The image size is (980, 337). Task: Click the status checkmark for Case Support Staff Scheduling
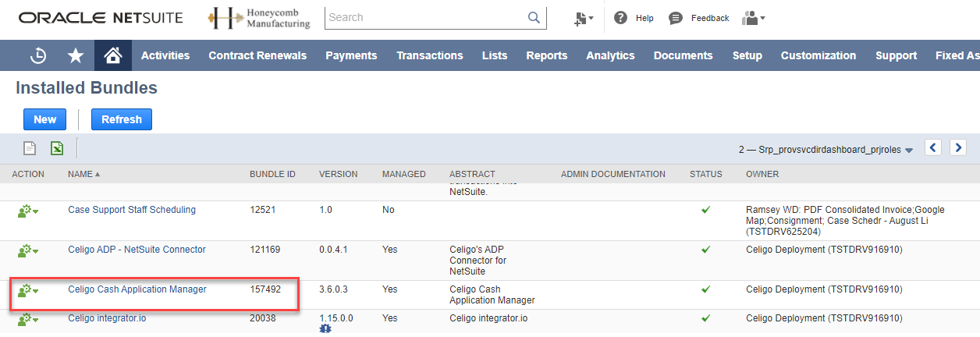pyautogui.click(x=706, y=210)
